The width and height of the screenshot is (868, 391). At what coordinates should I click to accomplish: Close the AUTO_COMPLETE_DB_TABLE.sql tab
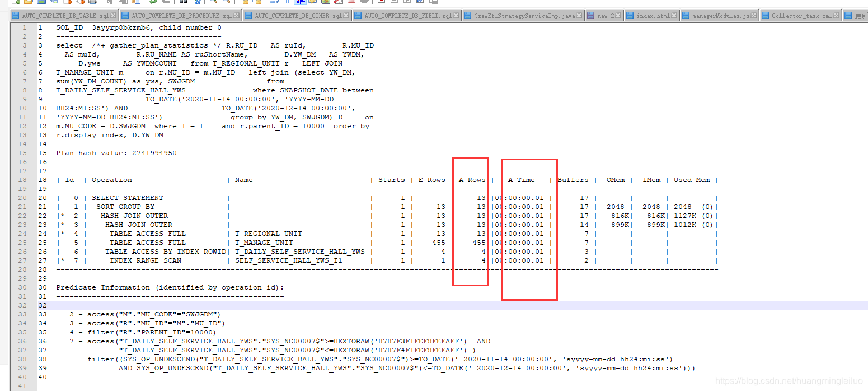(x=114, y=16)
